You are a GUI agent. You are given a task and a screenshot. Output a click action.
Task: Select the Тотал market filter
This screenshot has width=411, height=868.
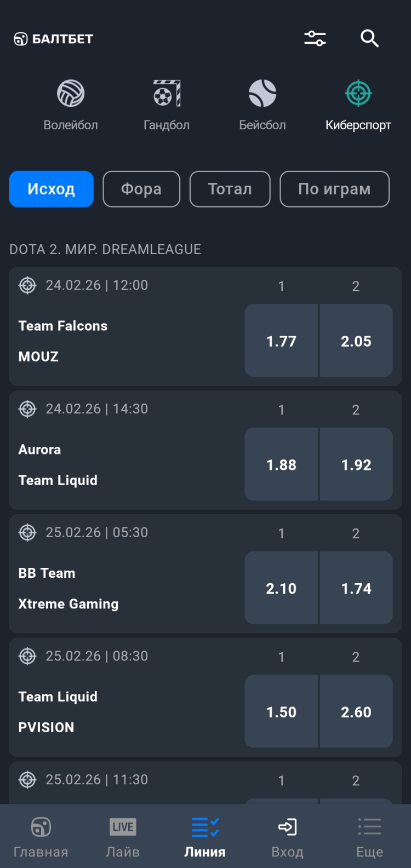pyautogui.click(x=230, y=189)
